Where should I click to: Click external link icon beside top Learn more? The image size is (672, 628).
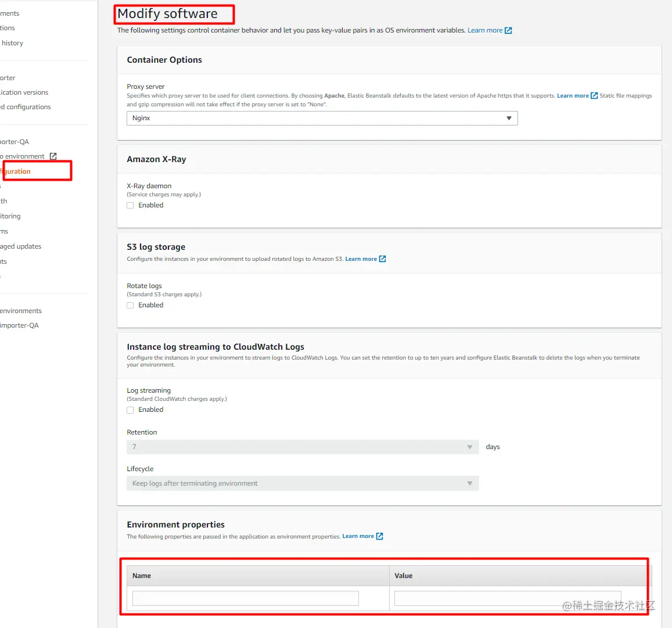(x=508, y=30)
